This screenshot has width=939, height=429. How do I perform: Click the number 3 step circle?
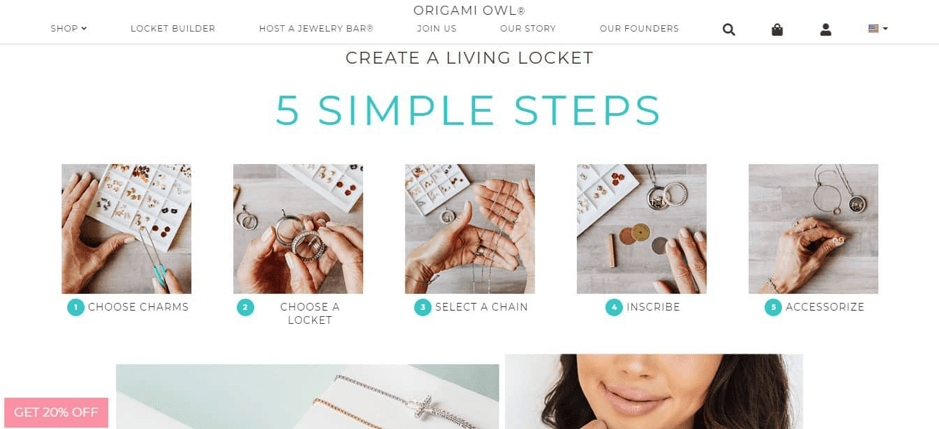(x=422, y=307)
